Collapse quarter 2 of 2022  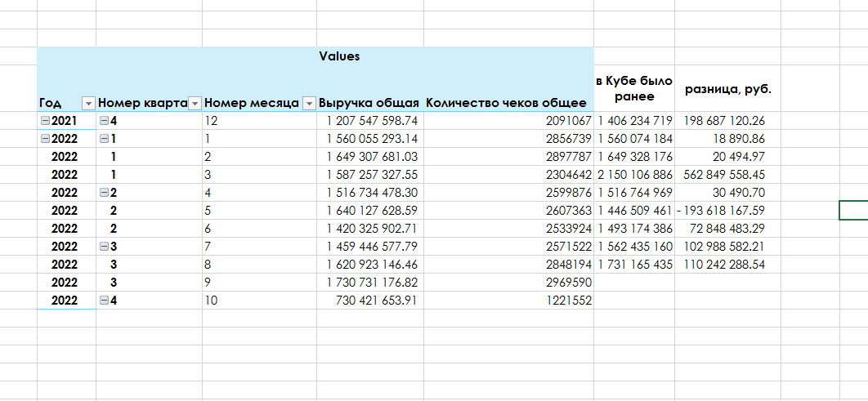coord(104,193)
